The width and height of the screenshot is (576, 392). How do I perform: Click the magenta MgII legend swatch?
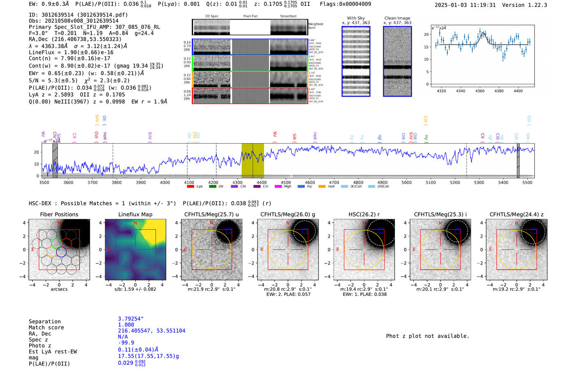pyautogui.click(x=278, y=186)
